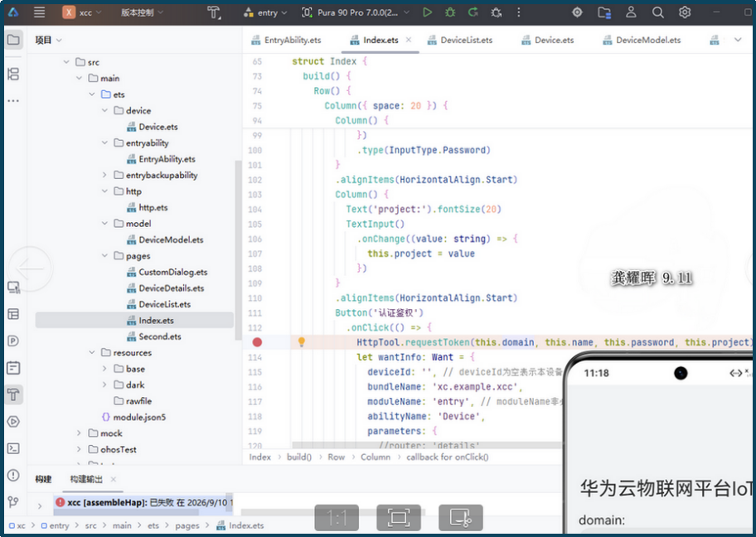Click the attach debugger gear-bug icon

496,12
